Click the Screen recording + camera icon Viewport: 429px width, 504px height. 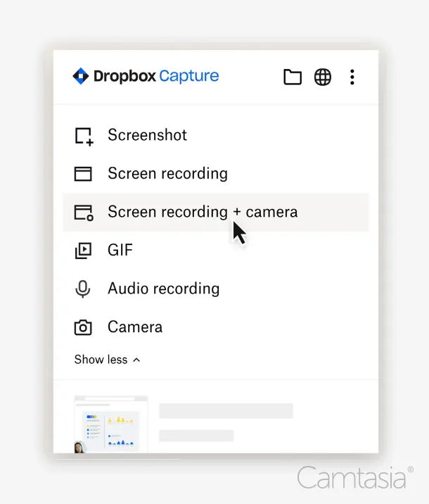84,213
